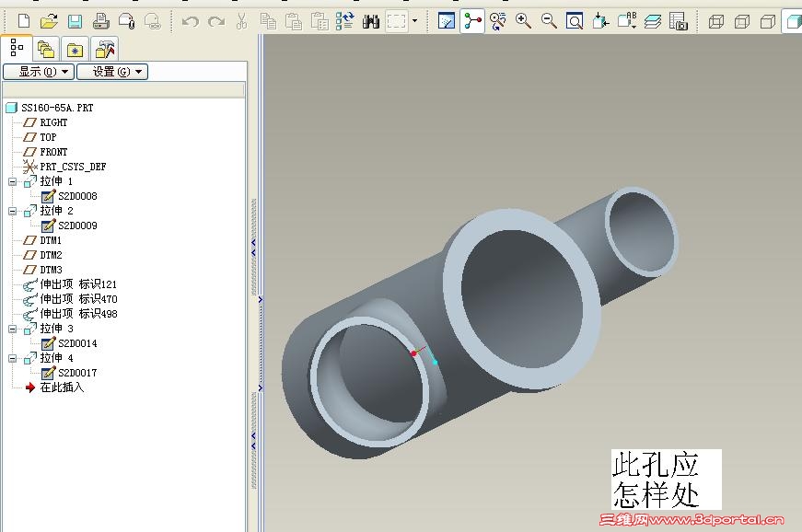
Task: Print the model using the printer icon
Action: [x=100, y=21]
